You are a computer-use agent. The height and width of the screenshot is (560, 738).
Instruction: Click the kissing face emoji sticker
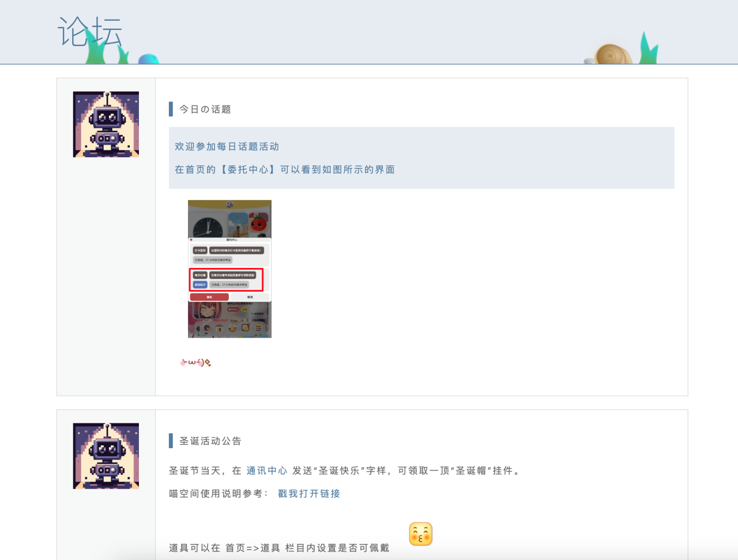click(x=420, y=534)
